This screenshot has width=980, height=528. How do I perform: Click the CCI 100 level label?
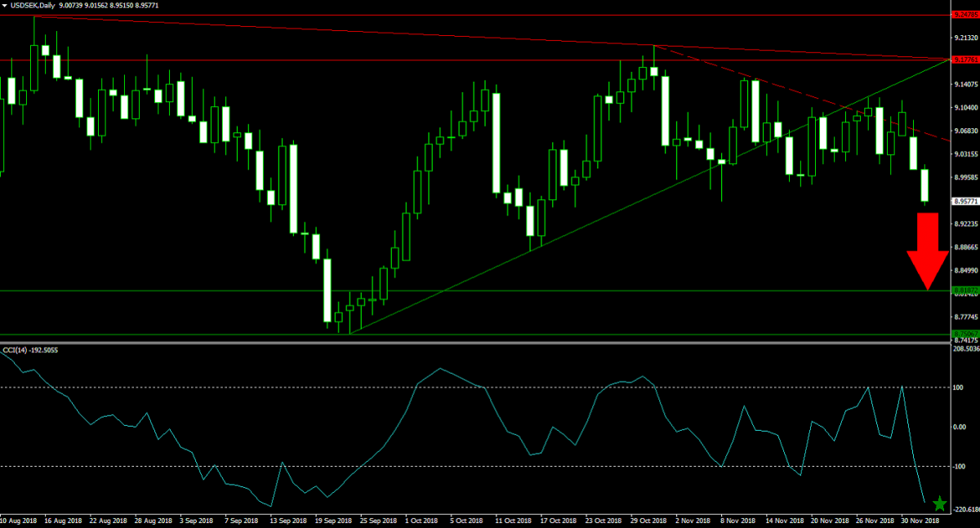tap(960, 388)
